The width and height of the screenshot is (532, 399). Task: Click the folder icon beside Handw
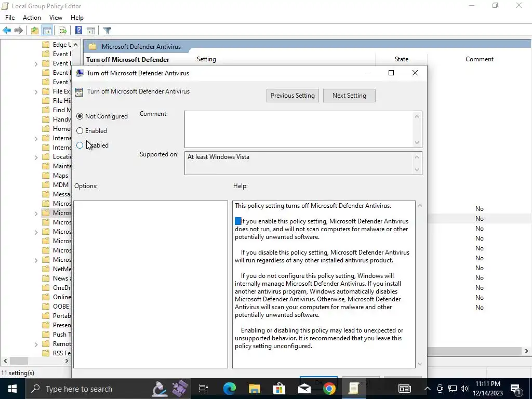click(46, 119)
